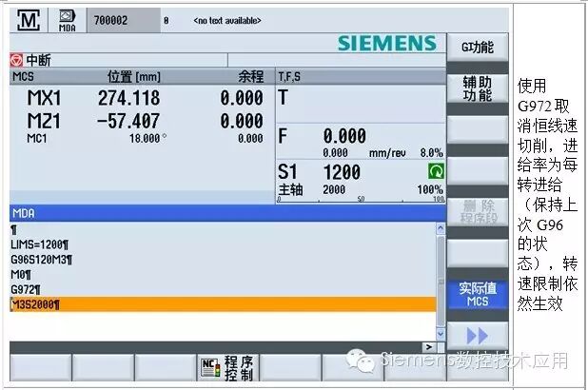This screenshot has width=588, height=390.
Task: Open 程序控制 softkey
Action: (227, 368)
